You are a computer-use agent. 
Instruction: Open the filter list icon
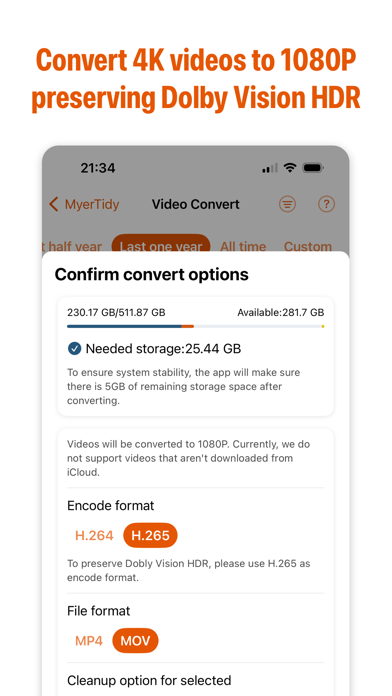(287, 204)
